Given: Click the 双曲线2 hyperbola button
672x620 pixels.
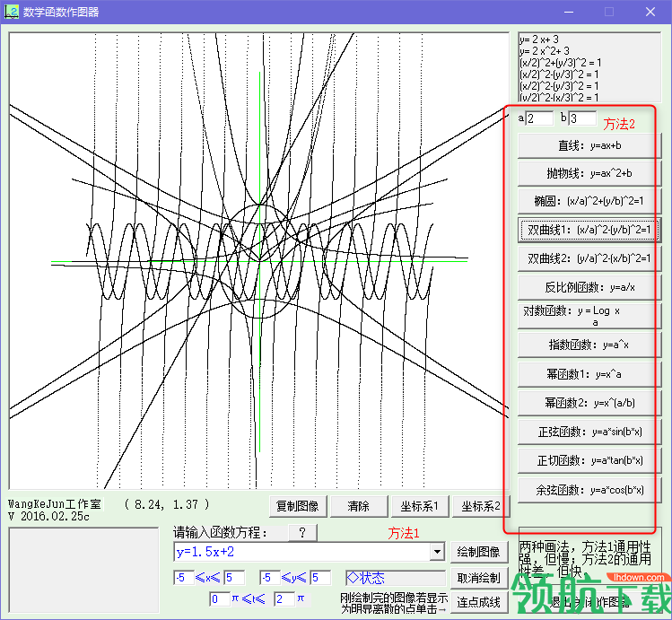Looking at the screenshot, I should tap(589, 258).
